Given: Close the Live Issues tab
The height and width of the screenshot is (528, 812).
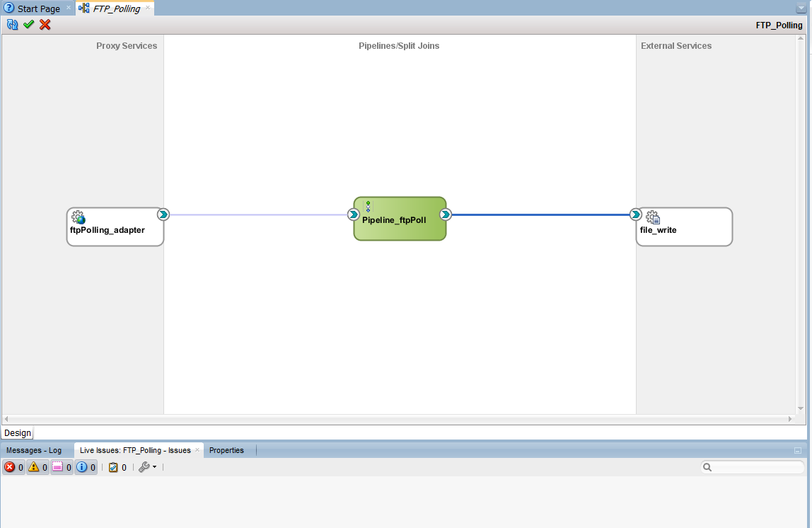Looking at the screenshot, I should click(x=197, y=450).
